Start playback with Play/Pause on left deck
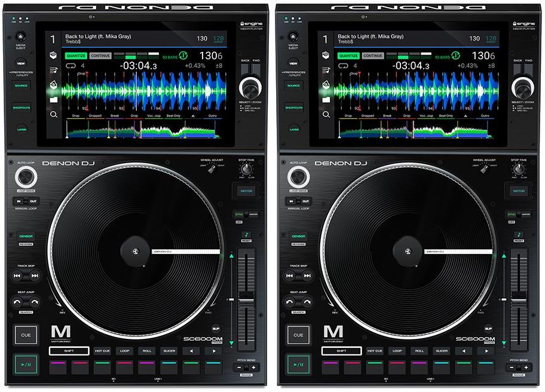The width and height of the screenshot is (545, 392). tap(26, 365)
